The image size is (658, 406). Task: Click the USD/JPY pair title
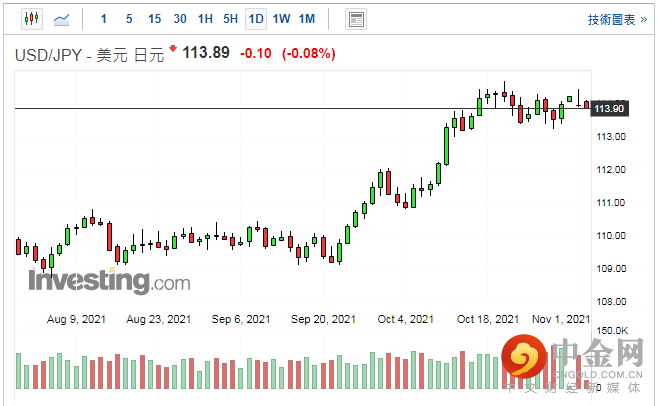coord(46,54)
